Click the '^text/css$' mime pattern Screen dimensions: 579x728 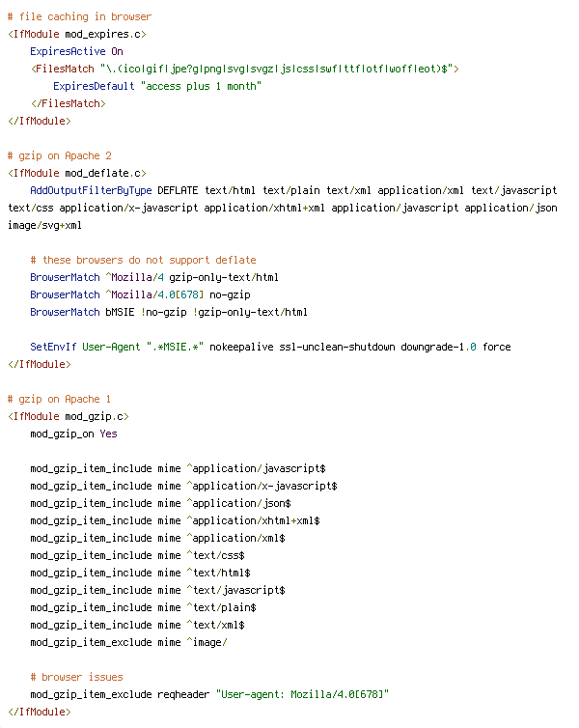pos(215,555)
